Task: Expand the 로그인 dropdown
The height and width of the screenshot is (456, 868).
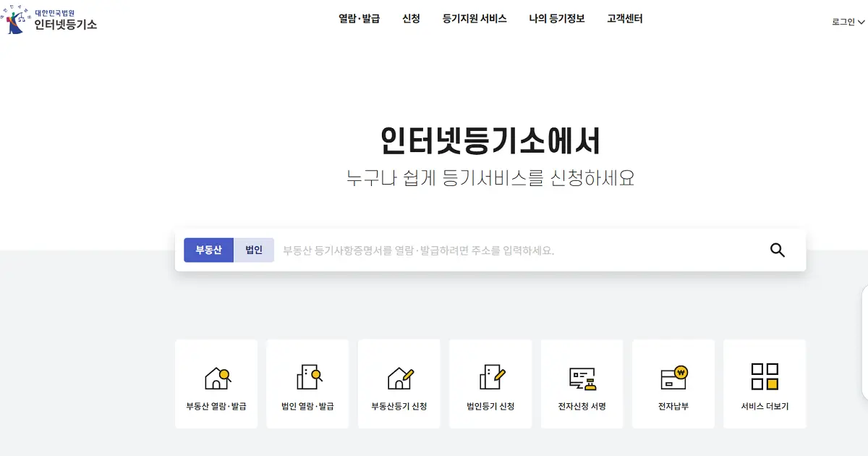Action: point(848,22)
